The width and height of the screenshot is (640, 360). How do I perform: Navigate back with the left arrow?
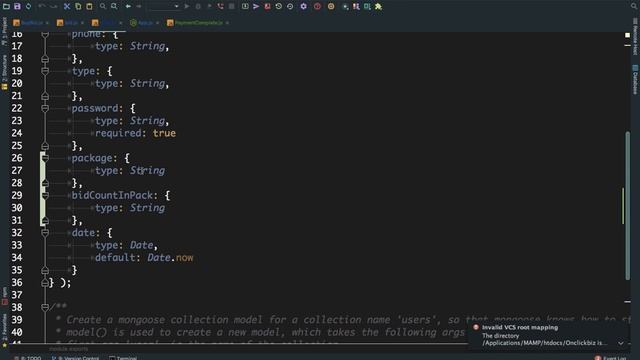coord(128,6)
